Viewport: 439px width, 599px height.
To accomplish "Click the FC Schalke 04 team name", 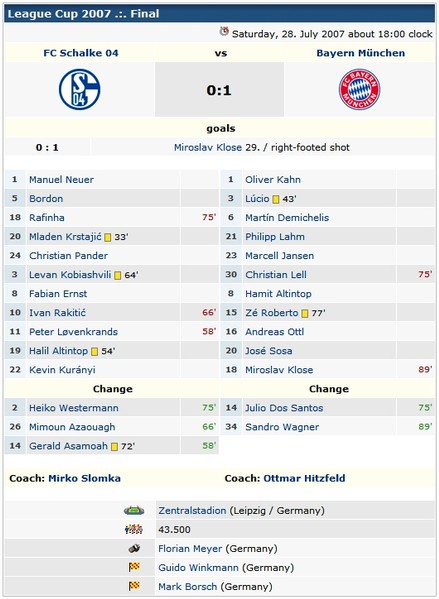I will pyautogui.click(x=81, y=53).
